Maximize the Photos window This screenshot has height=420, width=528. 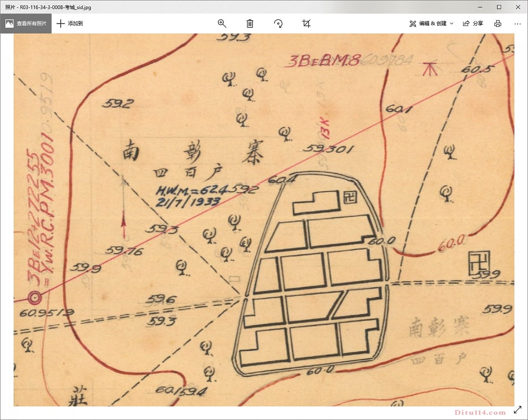click(x=499, y=7)
